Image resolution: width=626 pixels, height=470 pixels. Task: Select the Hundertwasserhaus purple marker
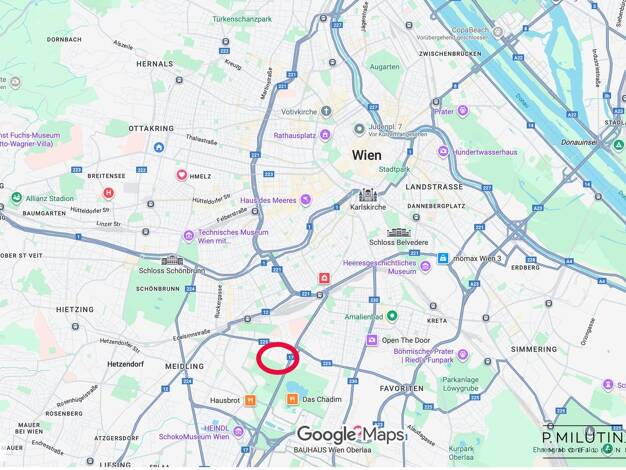(x=443, y=152)
